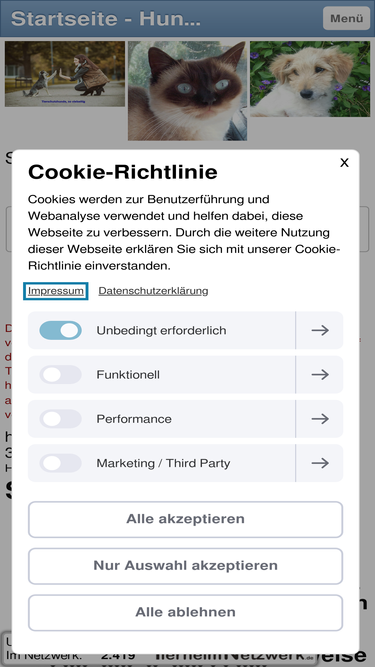Expand Funktionell details arrow
Screen dimensions: 375x667
click(320, 375)
